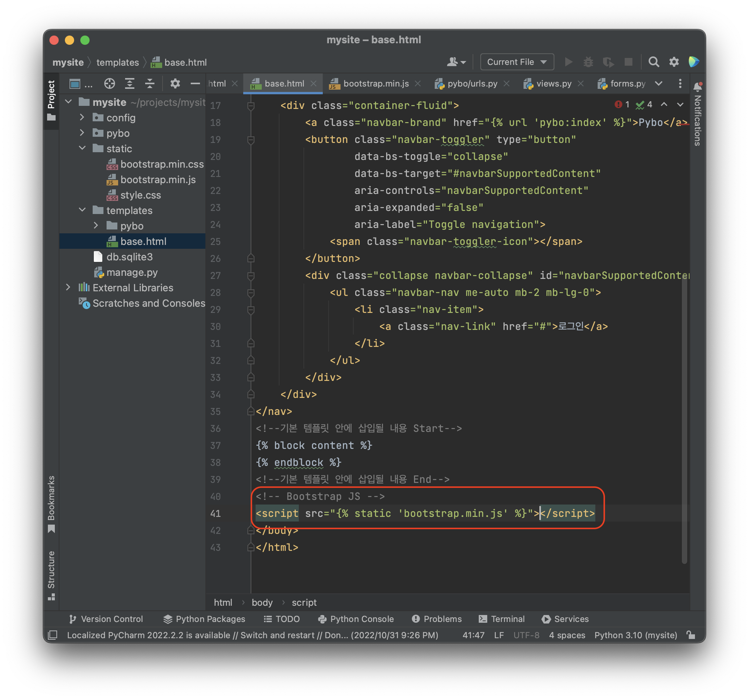749x700 pixels.
Task: Click the Select Opened File crosshair icon
Action: [x=110, y=83]
